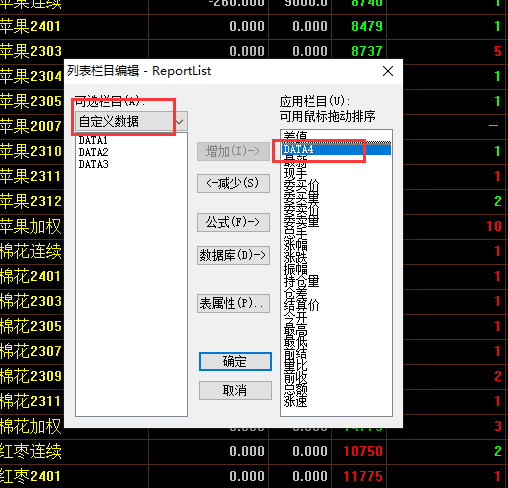508x488 pixels.
Task: Select 涨跌 in applied columns list
Action: [295, 257]
